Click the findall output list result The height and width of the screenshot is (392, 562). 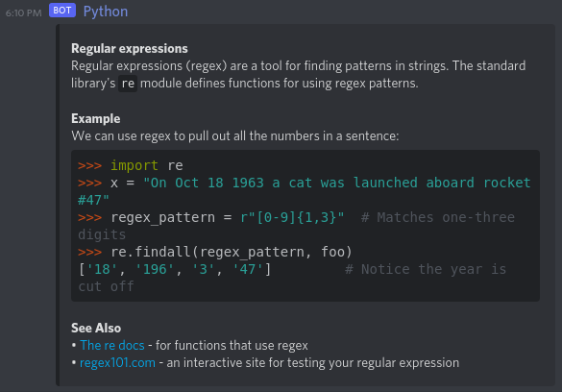(x=175, y=269)
